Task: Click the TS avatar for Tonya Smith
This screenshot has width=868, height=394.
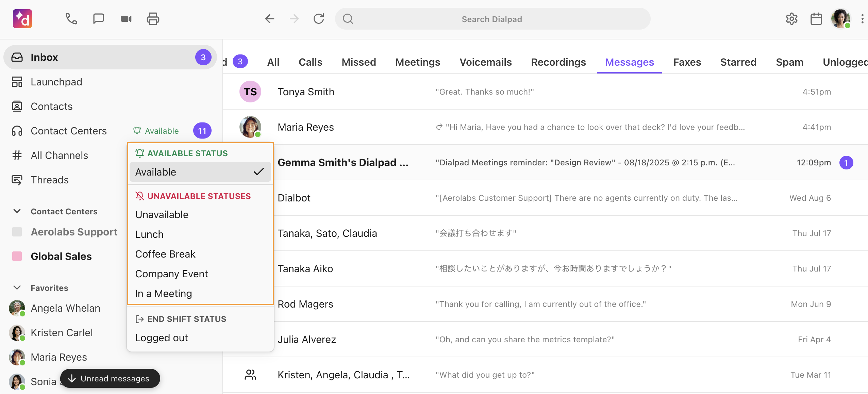Action: click(250, 92)
